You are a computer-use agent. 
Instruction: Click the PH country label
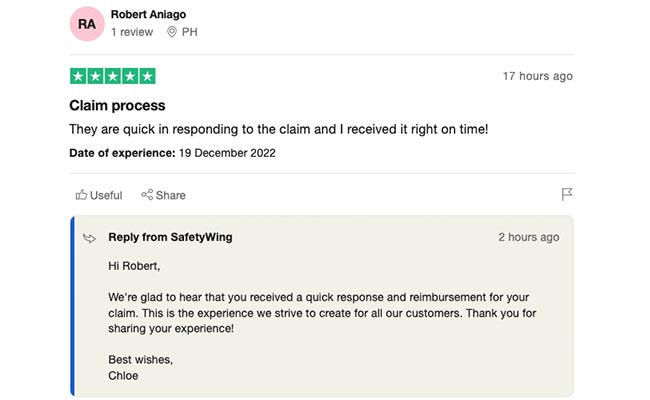point(189,32)
